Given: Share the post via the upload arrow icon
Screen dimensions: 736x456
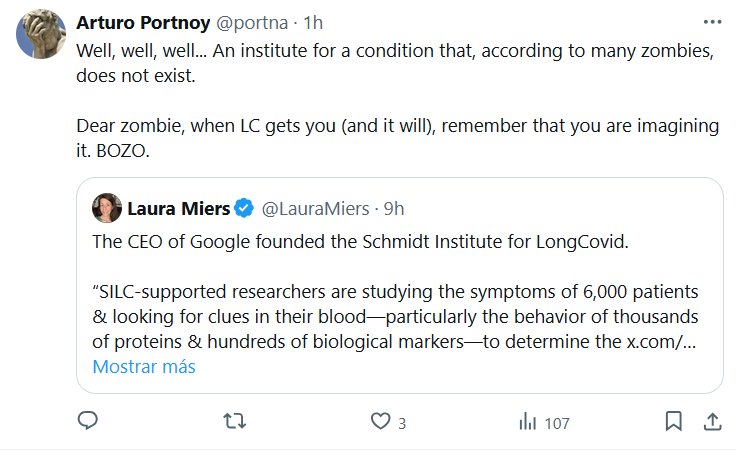Looking at the screenshot, I should pyautogui.click(x=711, y=422).
